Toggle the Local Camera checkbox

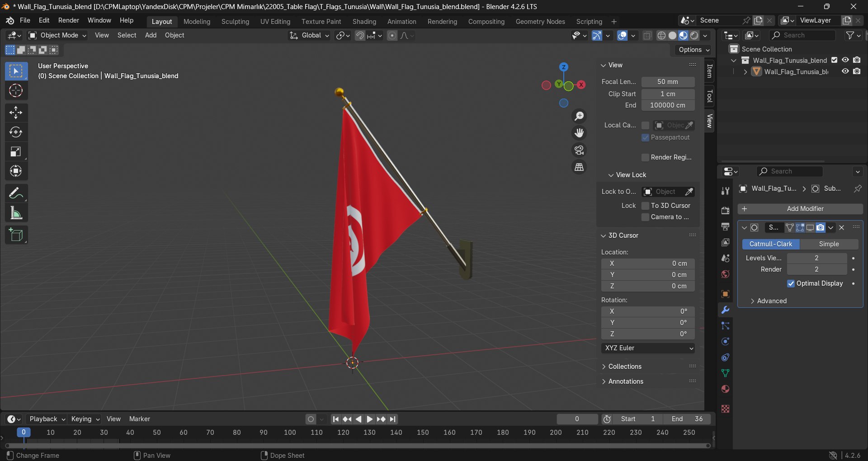[x=646, y=125]
